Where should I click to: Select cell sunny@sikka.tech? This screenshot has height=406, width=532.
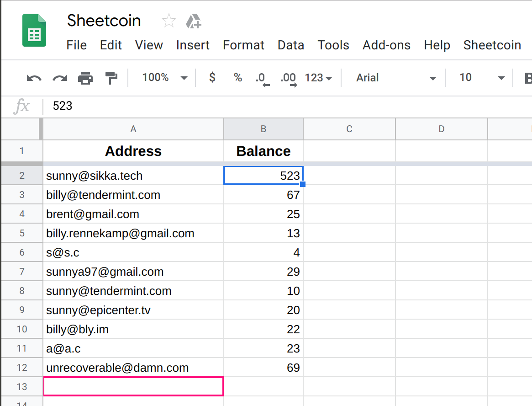(133, 176)
